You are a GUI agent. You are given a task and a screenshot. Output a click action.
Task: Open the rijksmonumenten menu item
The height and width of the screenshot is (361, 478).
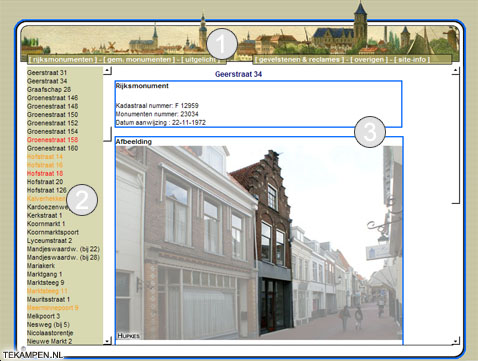[63, 60]
